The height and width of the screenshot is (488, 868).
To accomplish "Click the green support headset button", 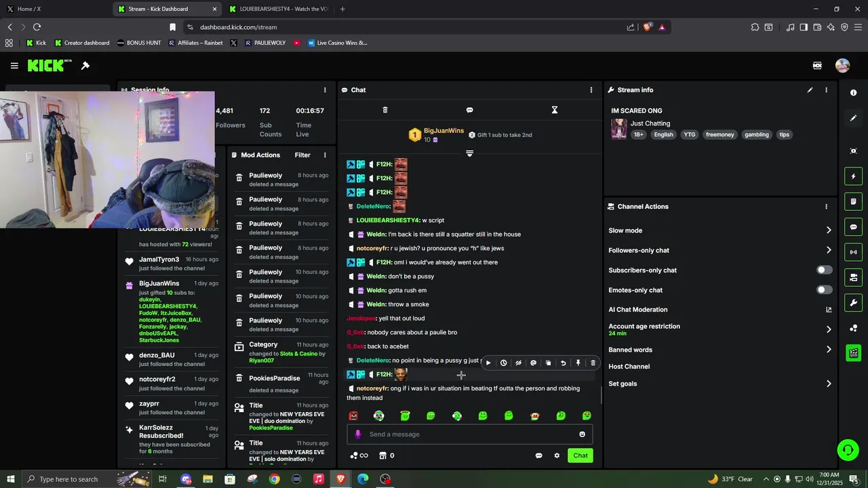I will pyautogui.click(x=847, y=449).
